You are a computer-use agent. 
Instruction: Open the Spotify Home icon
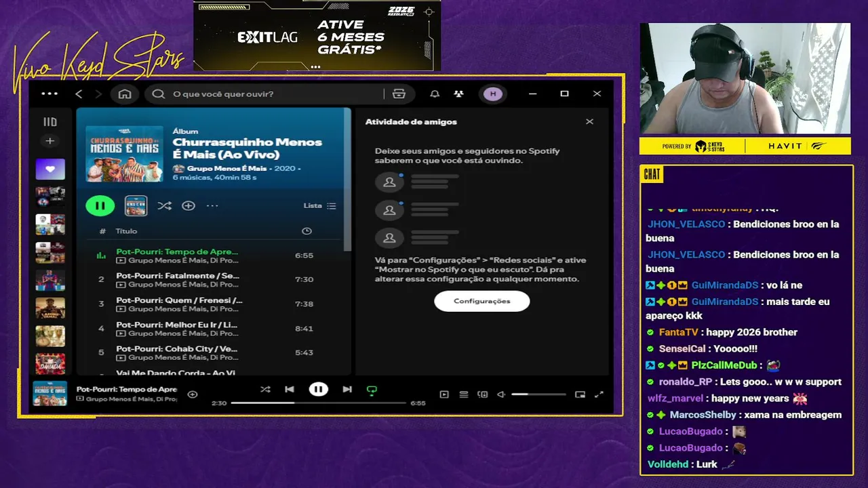[x=125, y=94]
